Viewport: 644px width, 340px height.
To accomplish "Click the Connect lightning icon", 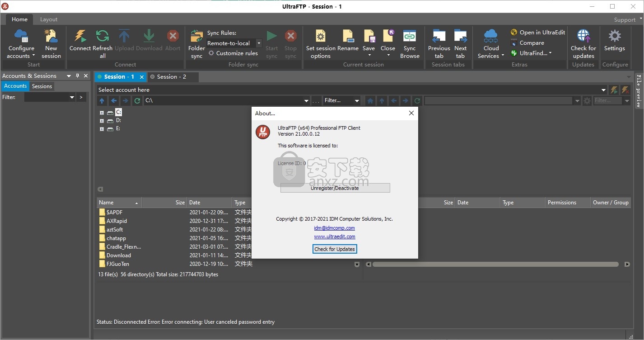I will pyautogui.click(x=80, y=36).
